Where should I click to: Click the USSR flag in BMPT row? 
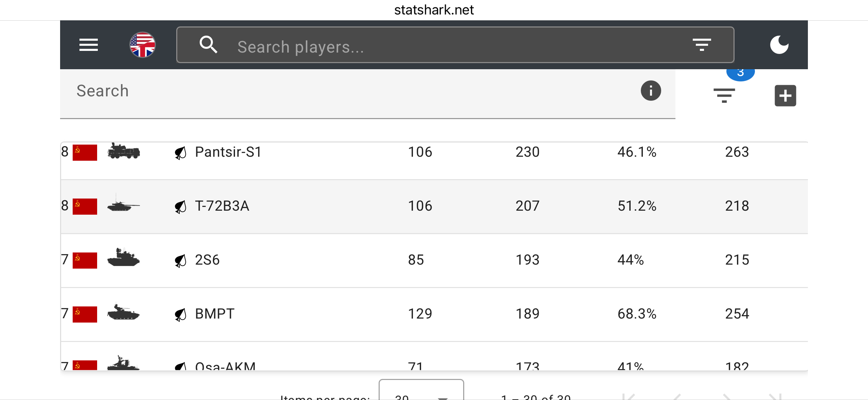(x=85, y=314)
